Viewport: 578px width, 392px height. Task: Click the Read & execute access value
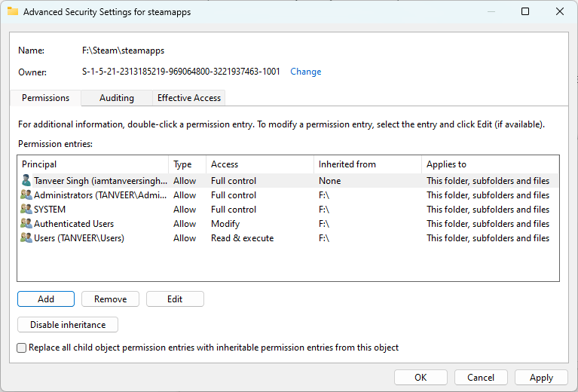[242, 238]
